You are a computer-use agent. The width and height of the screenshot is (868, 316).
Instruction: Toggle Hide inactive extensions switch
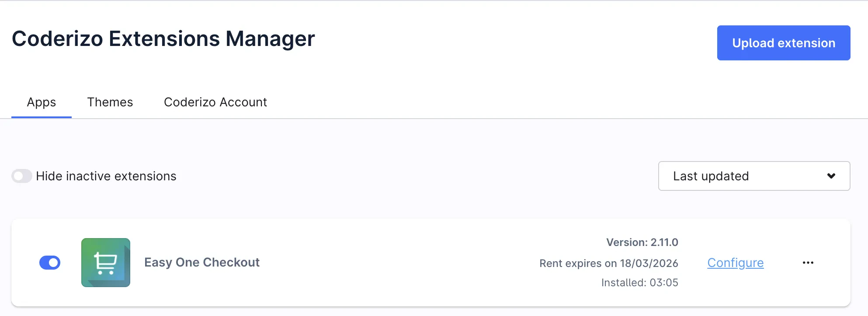22,176
